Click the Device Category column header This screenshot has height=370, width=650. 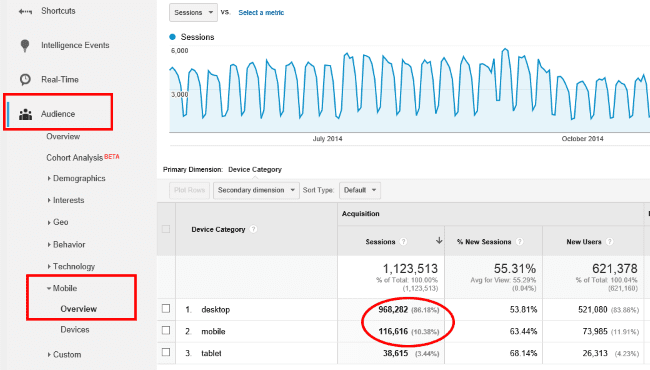[x=218, y=229]
